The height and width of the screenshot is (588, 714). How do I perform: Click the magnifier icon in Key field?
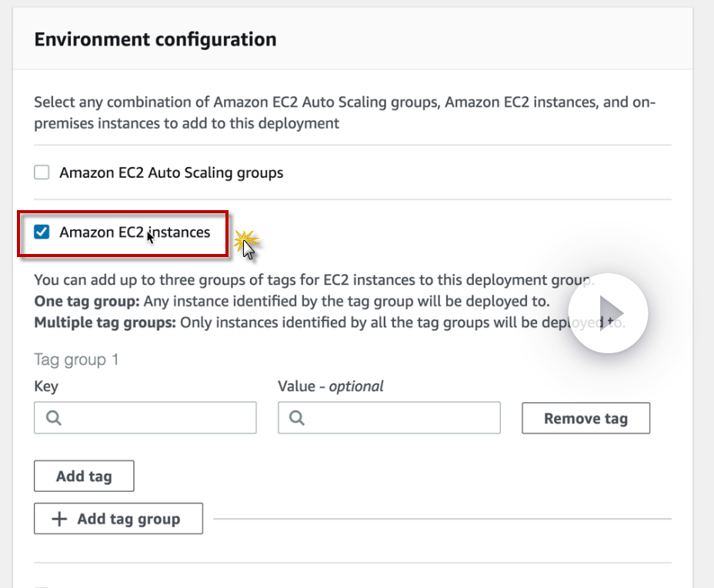(x=53, y=418)
